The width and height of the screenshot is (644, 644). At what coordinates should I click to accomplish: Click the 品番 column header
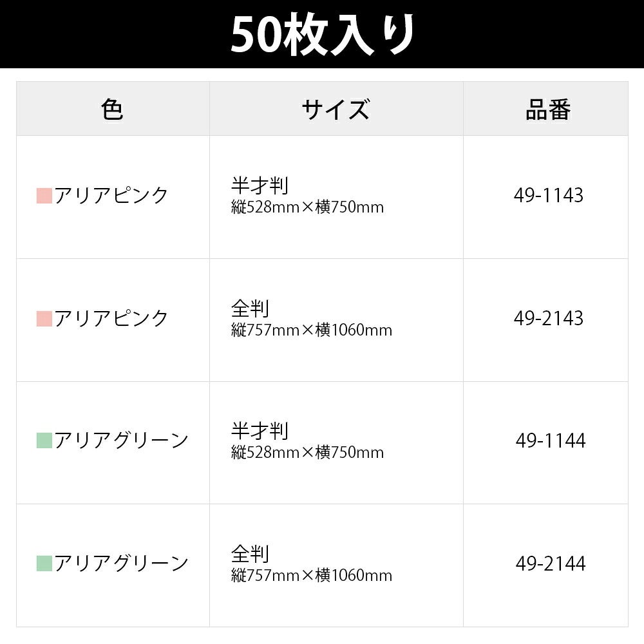click(x=548, y=109)
